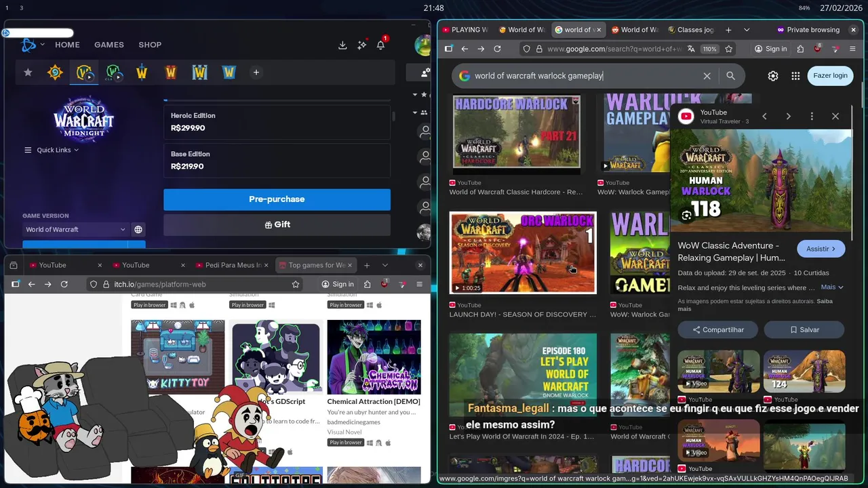Click Sign in on itch.io browser toolbar

point(337,285)
